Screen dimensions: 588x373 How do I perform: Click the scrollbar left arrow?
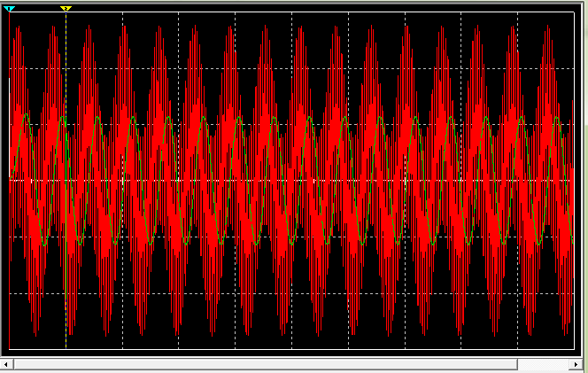(5, 364)
